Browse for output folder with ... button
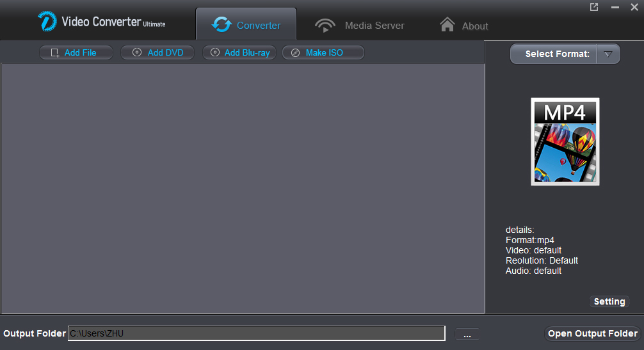644x350 pixels. [x=467, y=335]
